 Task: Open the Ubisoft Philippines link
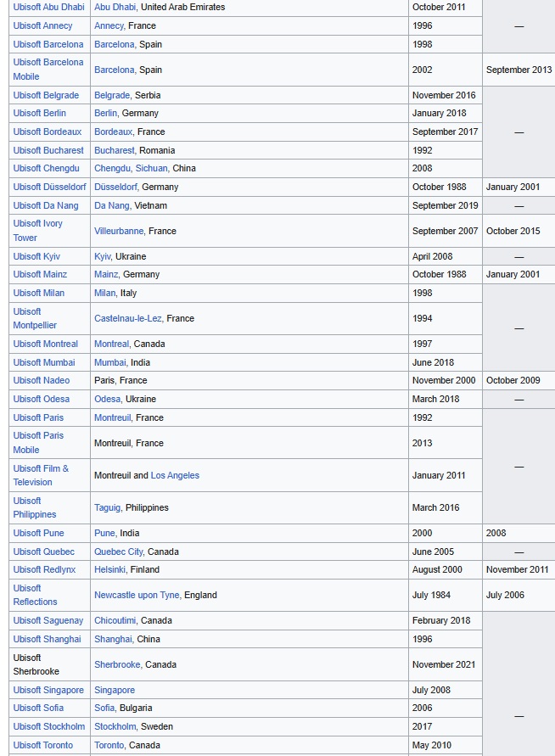pos(35,507)
